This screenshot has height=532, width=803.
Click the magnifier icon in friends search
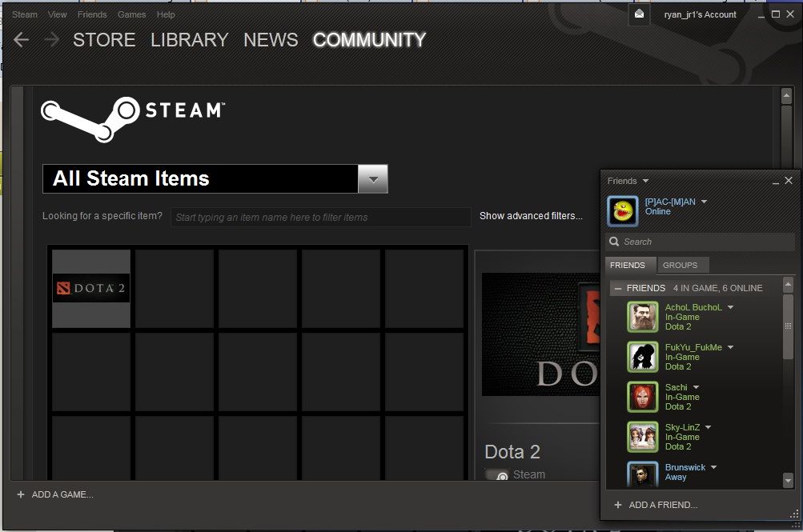614,242
